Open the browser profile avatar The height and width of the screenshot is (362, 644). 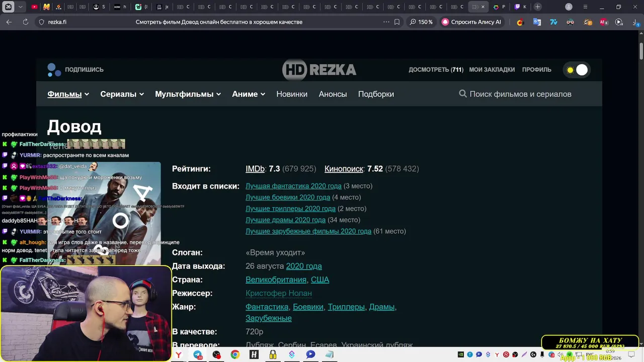(x=569, y=7)
